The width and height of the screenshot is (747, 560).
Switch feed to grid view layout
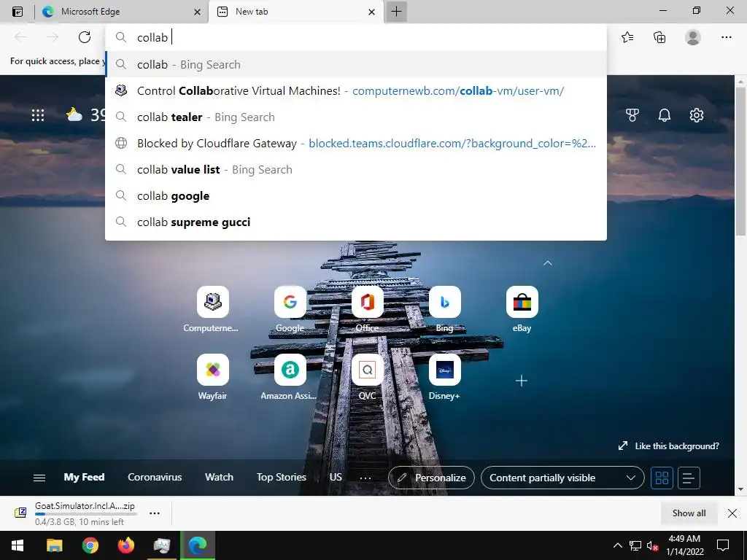tap(662, 478)
